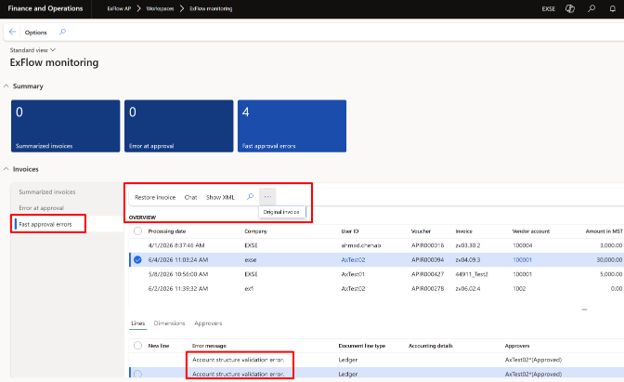Sort by Amount in MST column header
The height and width of the screenshot is (382, 624).
click(604, 231)
